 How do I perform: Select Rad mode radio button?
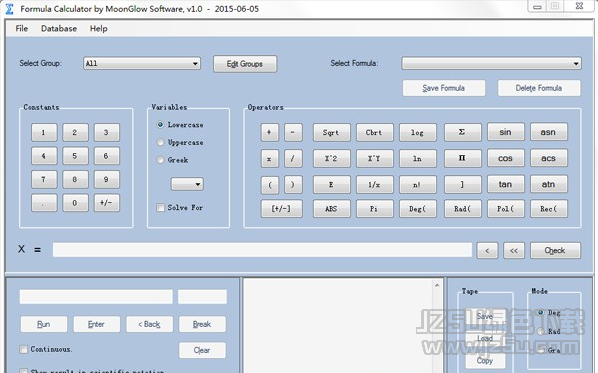540,331
